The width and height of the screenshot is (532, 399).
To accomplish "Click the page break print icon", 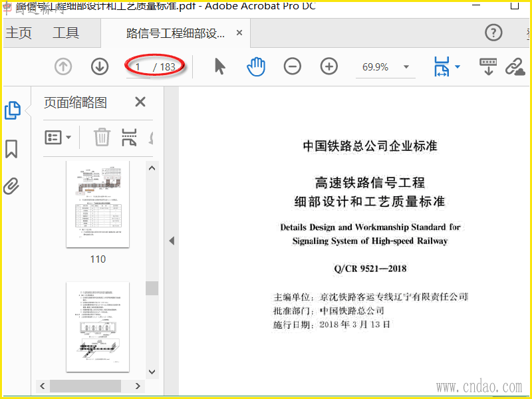I will click(129, 138).
